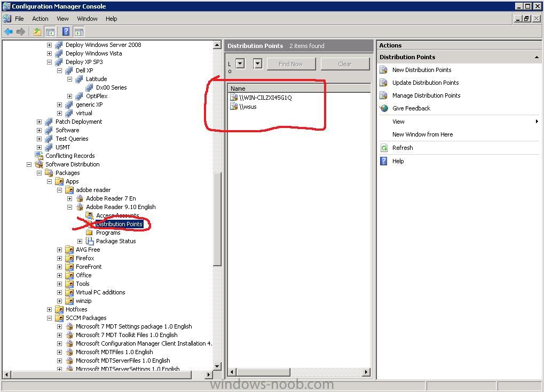Viewport: 544px width, 392px height.
Task: Click the results pane horizontal scrollbar thumb
Action: (x=263, y=372)
